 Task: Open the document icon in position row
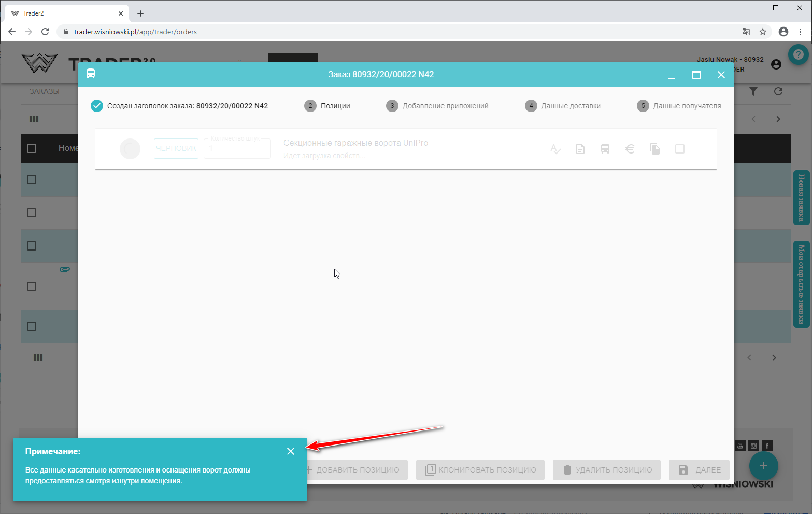click(x=580, y=149)
